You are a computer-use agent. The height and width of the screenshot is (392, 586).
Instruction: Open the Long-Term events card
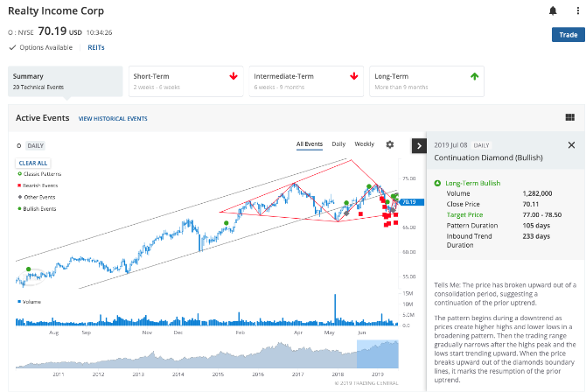pyautogui.click(x=426, y=81)
